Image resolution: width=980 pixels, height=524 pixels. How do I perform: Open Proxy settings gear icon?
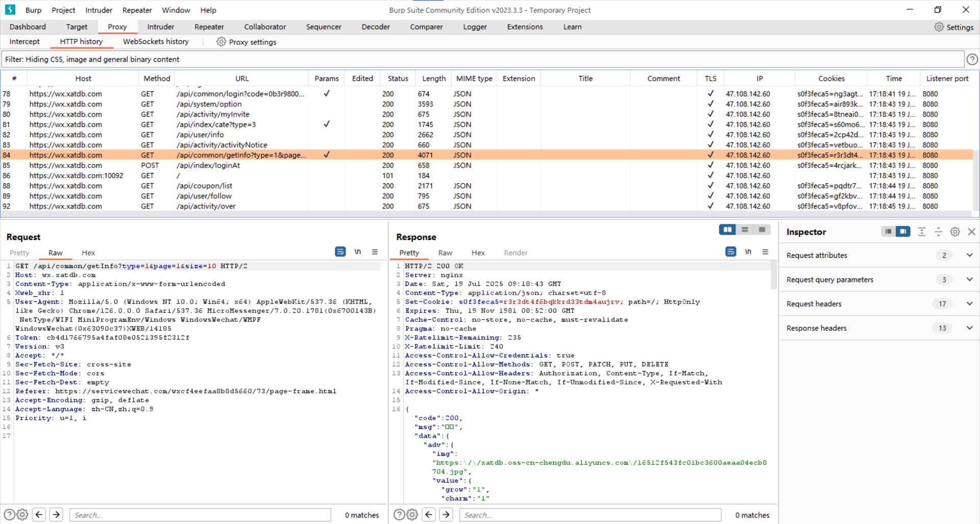pos(221,42)
